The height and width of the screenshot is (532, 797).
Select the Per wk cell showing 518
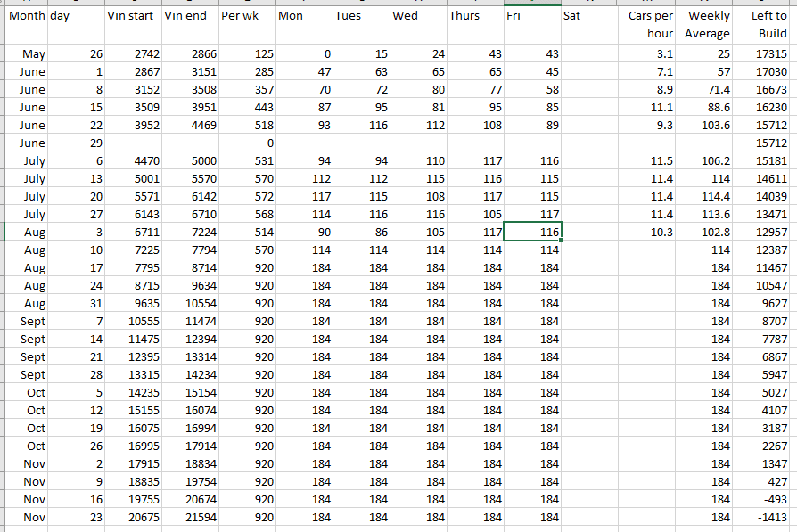tap(246, 126)
